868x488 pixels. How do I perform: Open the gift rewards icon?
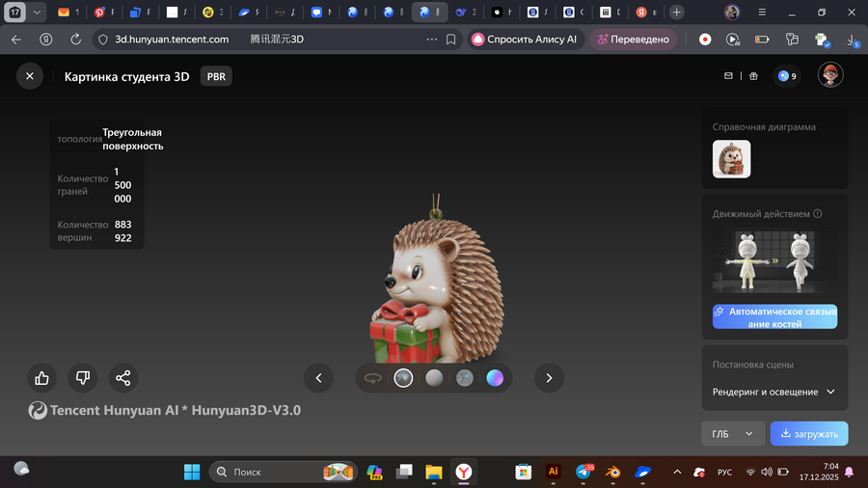753,76
